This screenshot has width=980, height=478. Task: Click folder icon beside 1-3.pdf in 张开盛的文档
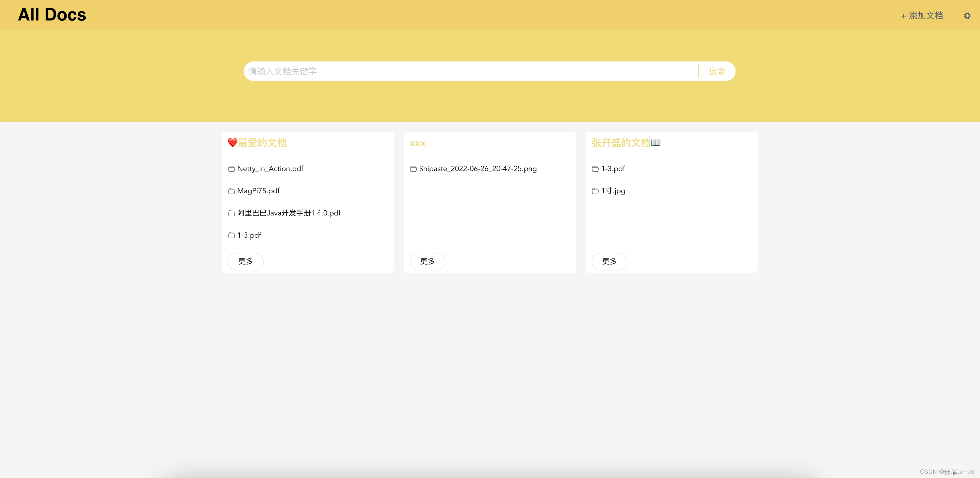click(595, 169)
